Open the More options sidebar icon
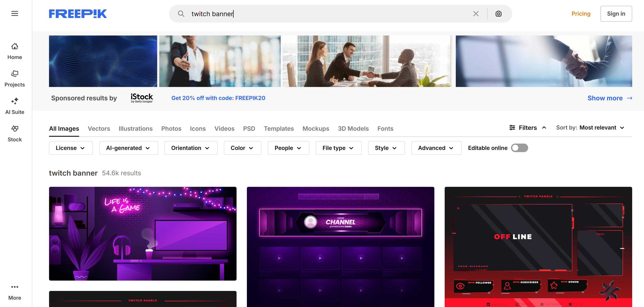Viewport: 644px width, 307px height. pos(15,287)
